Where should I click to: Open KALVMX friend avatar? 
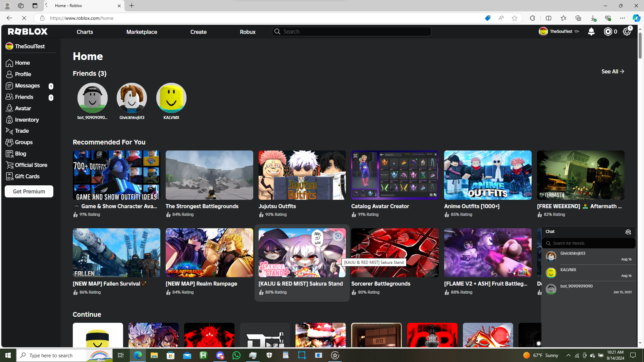pyautogui.click(x=171, y=98)
